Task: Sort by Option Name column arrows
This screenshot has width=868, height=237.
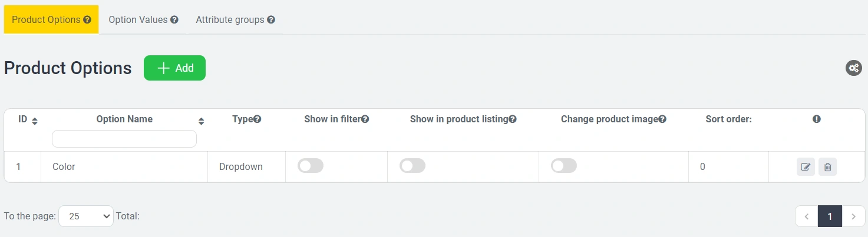Action: (201, 121)
